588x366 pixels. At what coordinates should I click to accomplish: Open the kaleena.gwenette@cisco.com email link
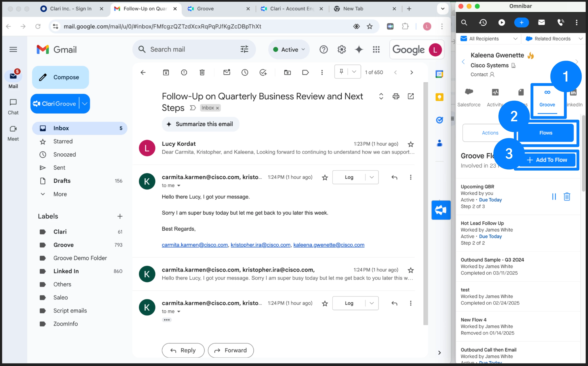click(x=329, y=245)
